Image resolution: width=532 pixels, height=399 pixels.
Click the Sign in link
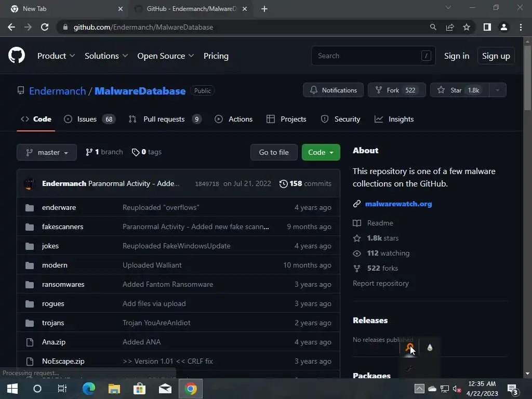pyautogui.click(x=457, y=56)
